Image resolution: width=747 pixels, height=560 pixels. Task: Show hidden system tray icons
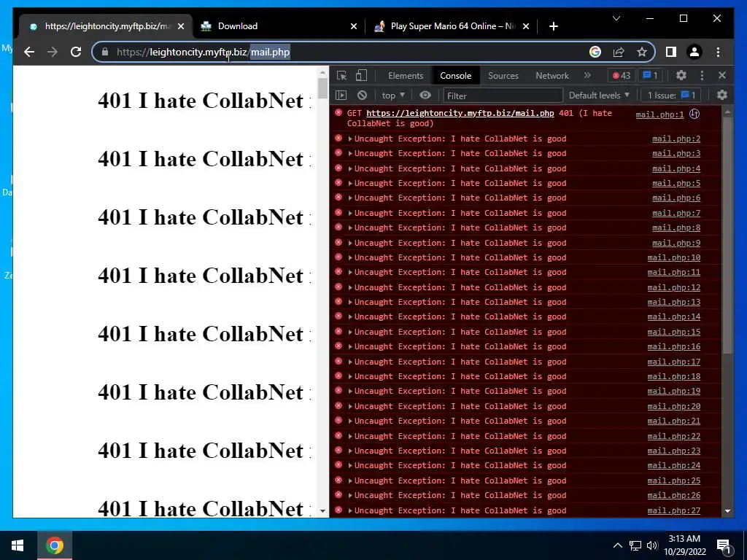tap(617, 545)
